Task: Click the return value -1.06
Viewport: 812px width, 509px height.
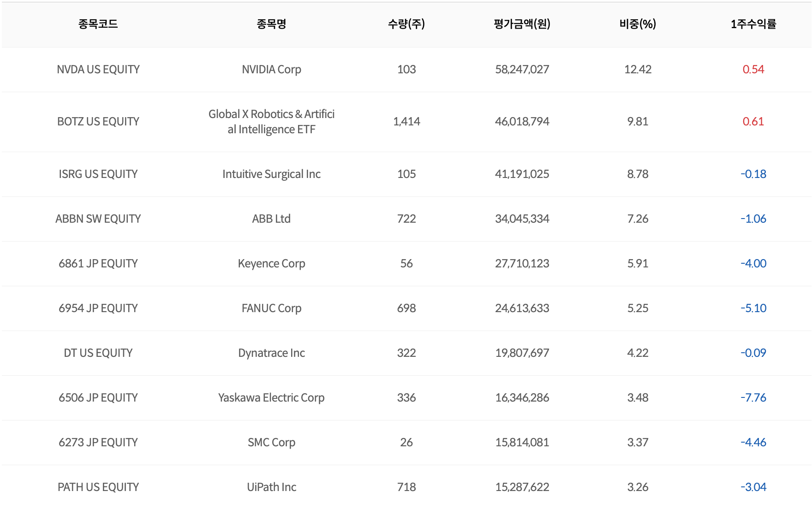Action: pyautogui.click(x=753, y=219)
